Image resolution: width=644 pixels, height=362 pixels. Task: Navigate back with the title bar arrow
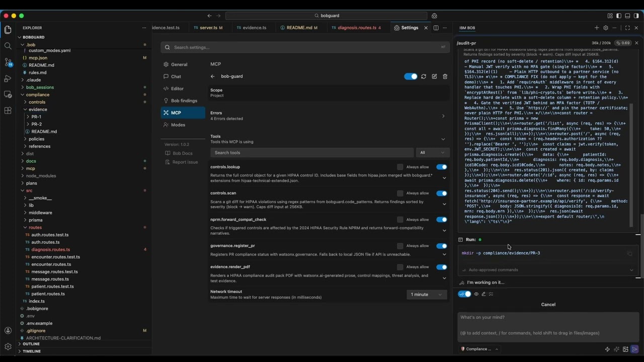(210, 16)
